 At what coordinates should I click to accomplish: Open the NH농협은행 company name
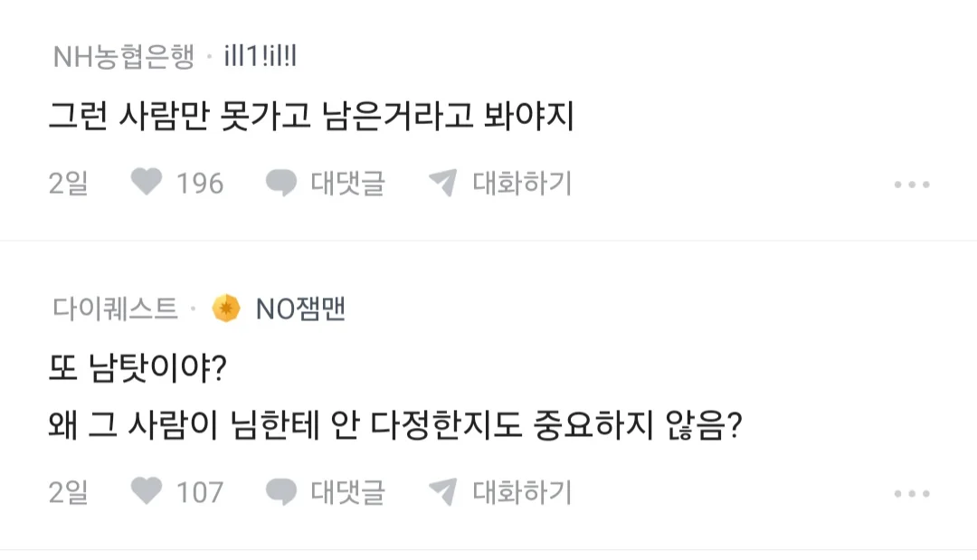[123, 59]
